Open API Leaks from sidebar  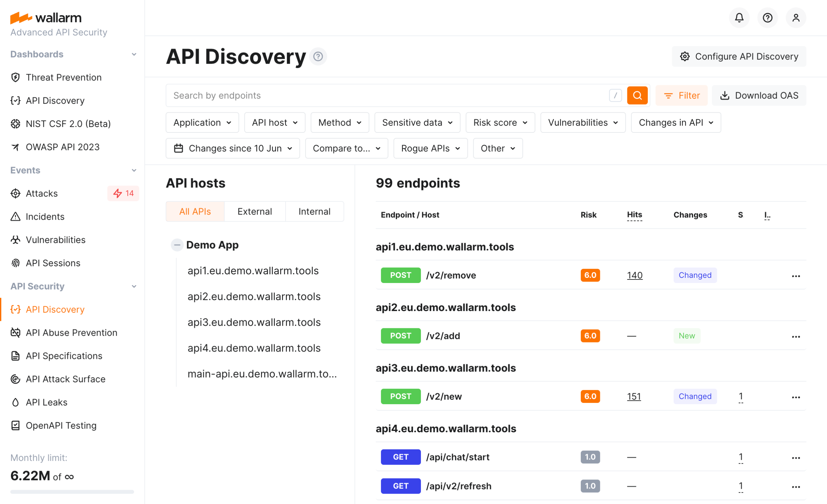pyautogui.click(x=46, y=402)
